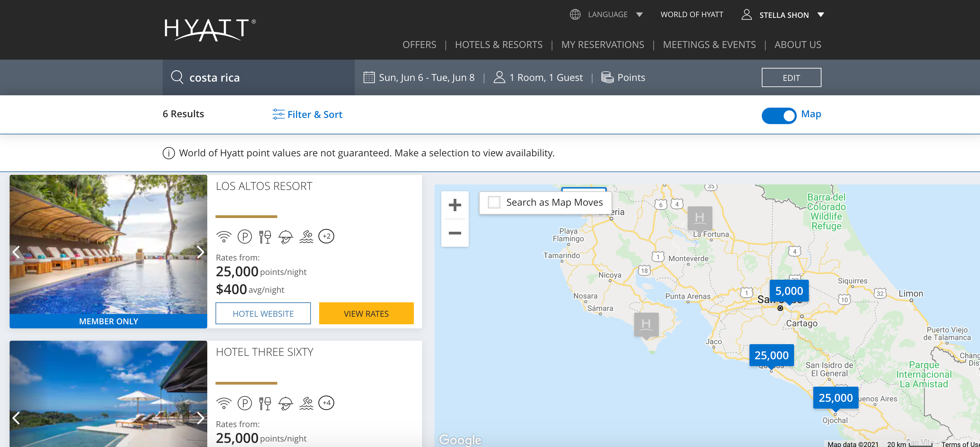
Task: Expand Hotel Three Sixty +4 more amenities
Action: coord(326,403)
